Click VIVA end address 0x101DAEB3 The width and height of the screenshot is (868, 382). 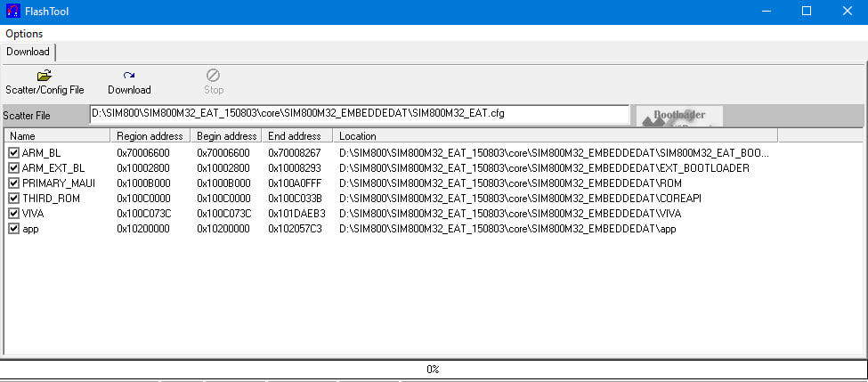coord(296,214)
